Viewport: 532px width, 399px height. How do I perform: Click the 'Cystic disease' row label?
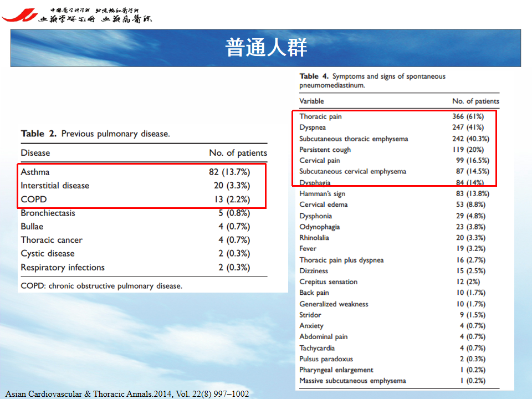48,253
